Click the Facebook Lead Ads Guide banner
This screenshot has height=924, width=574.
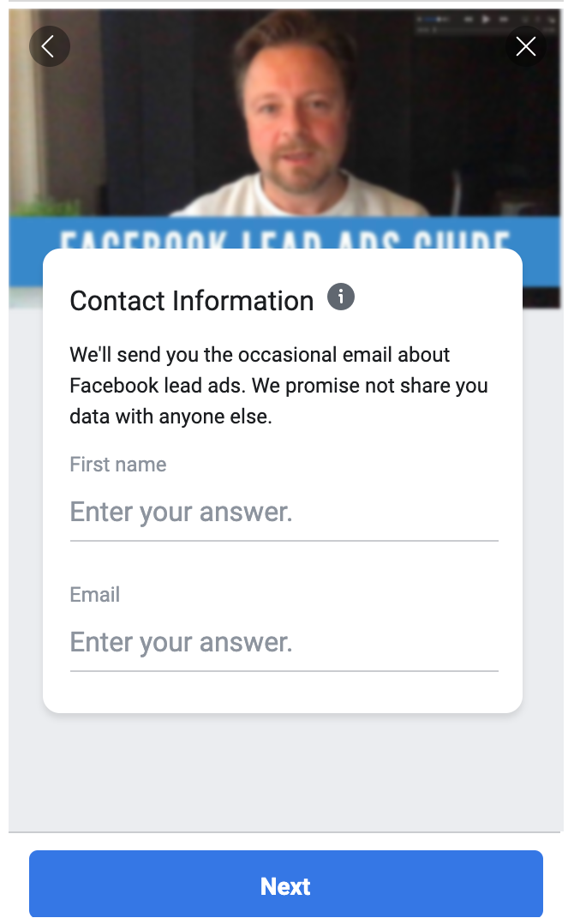(283, 235)
